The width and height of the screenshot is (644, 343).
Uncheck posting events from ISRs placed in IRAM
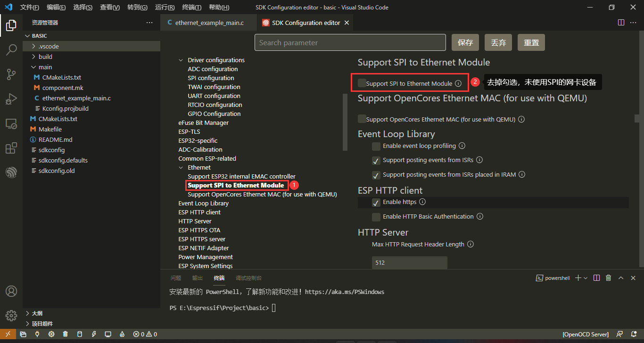[x=376, y=175]
